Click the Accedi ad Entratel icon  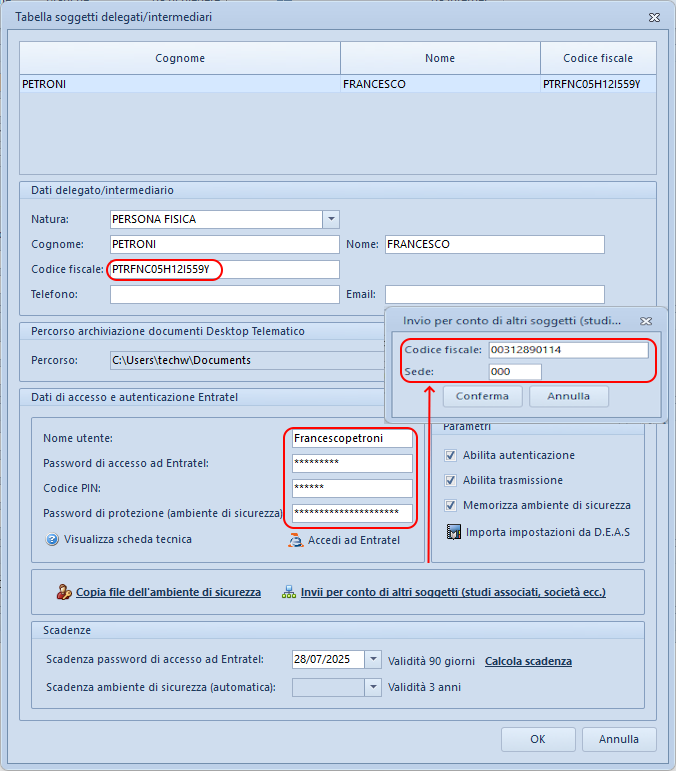click(x=295, y=540)
